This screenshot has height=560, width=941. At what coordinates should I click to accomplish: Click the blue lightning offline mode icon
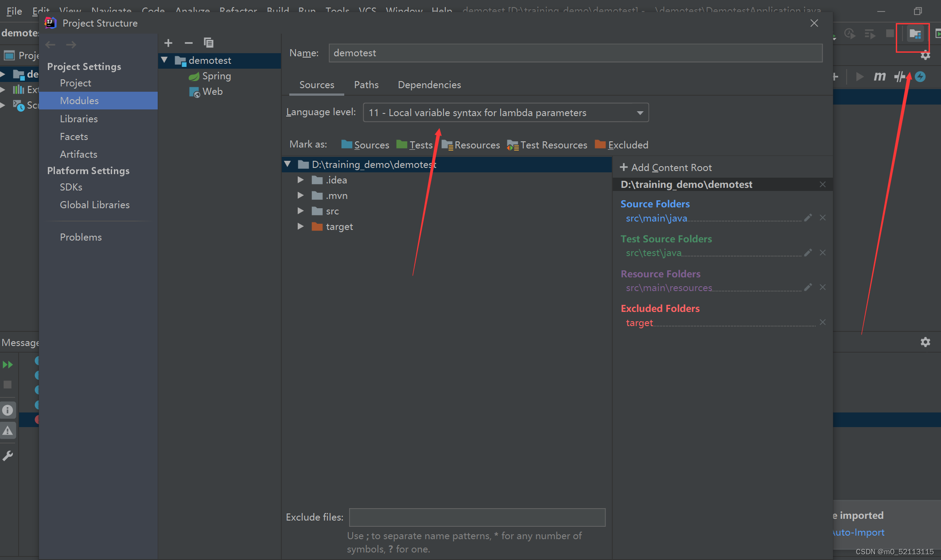921,76
